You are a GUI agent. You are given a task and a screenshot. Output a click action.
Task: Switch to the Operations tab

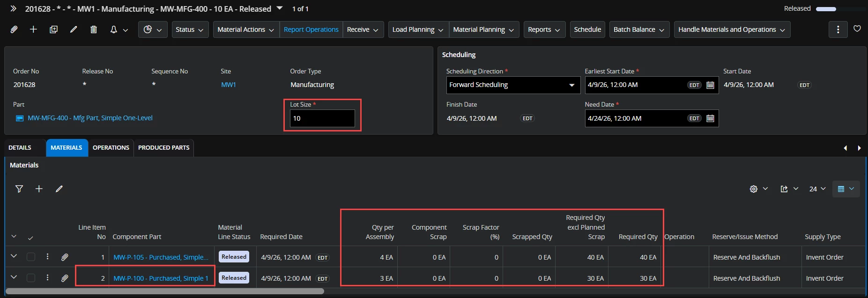coord(111,148)
